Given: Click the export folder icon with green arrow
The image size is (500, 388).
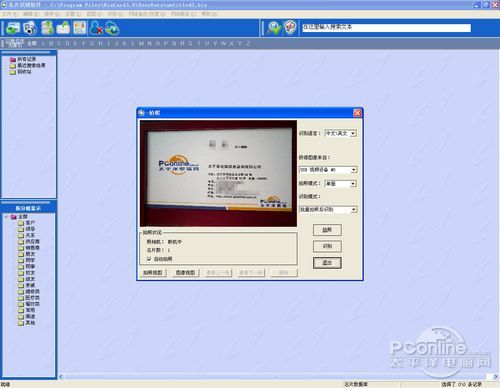Looking at the screenshot, I should point(63,28).
